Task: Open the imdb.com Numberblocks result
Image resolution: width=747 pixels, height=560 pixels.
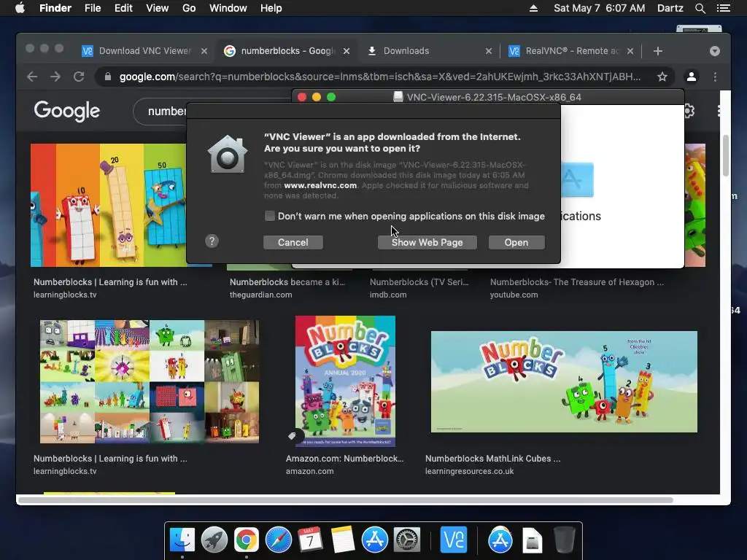Action: (x=388, y=295)
